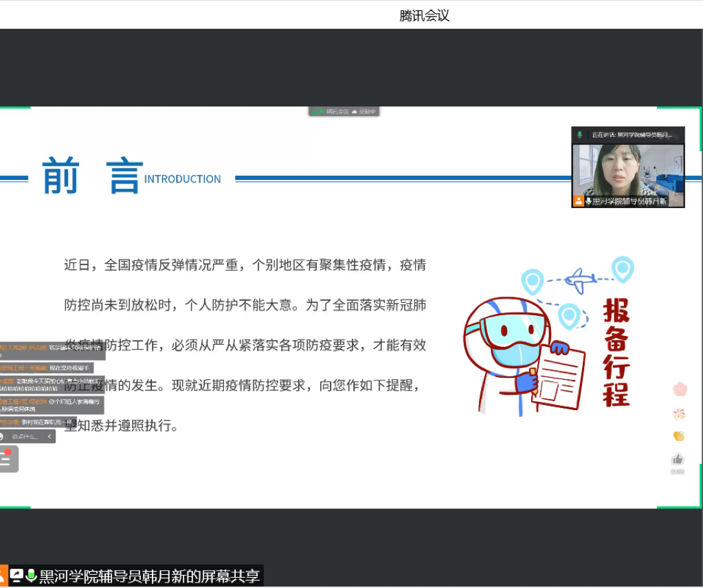Click the 正在讲话 speaking indicator bar
Screen dimensions: 703x588
pos(627,135)
